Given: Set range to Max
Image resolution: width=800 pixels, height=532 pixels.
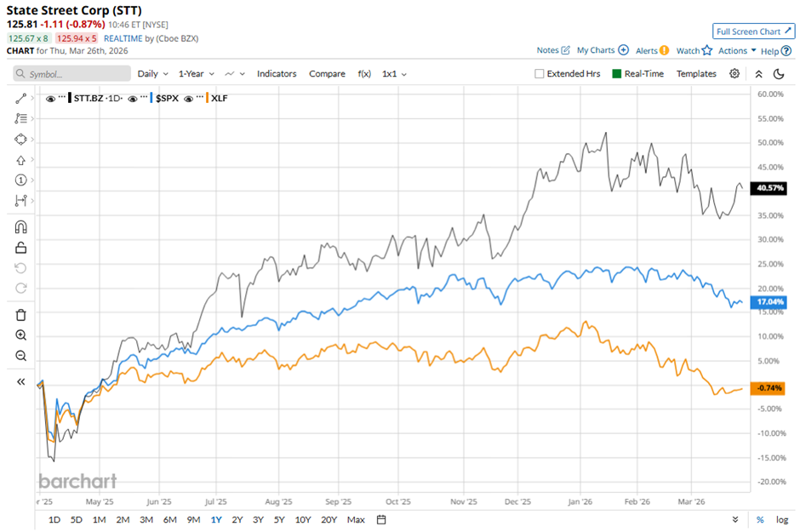Looking at the screenshot, I should [x=356, y=520].
